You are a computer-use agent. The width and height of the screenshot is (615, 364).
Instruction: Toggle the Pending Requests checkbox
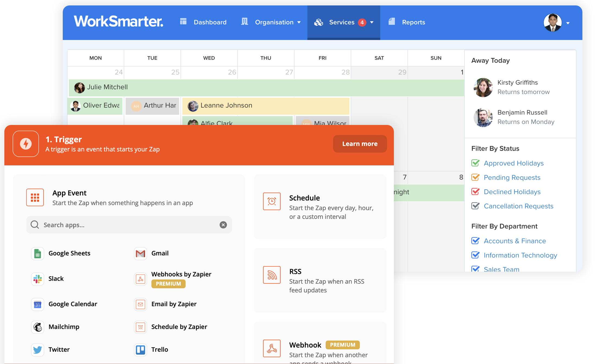[x=476, y=177]
